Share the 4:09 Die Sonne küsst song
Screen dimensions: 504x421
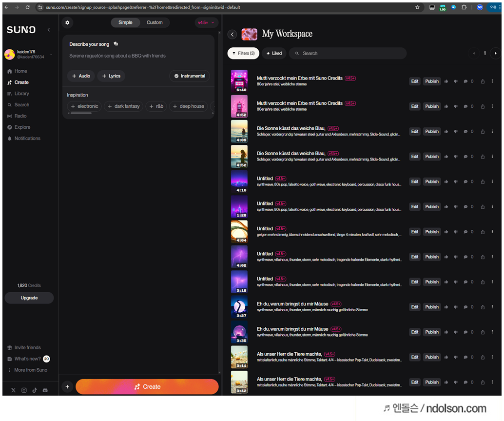[x=483, y=132]
